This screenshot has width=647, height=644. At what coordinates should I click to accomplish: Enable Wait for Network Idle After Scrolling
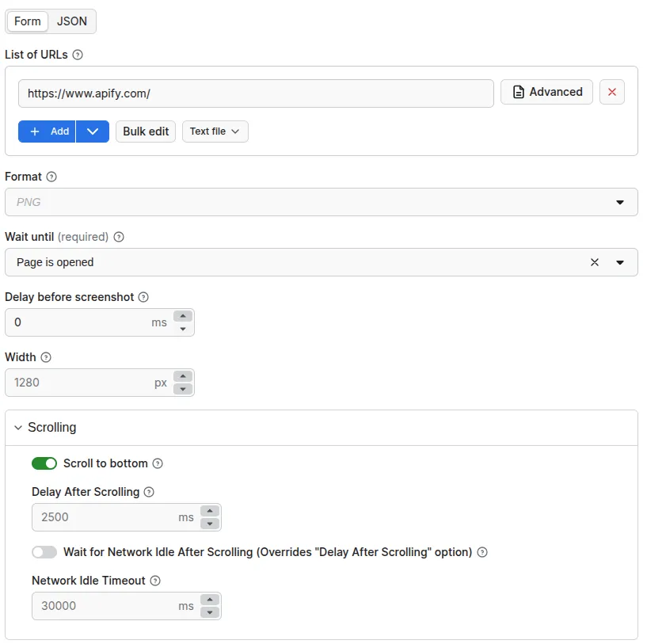pos(44,551)
